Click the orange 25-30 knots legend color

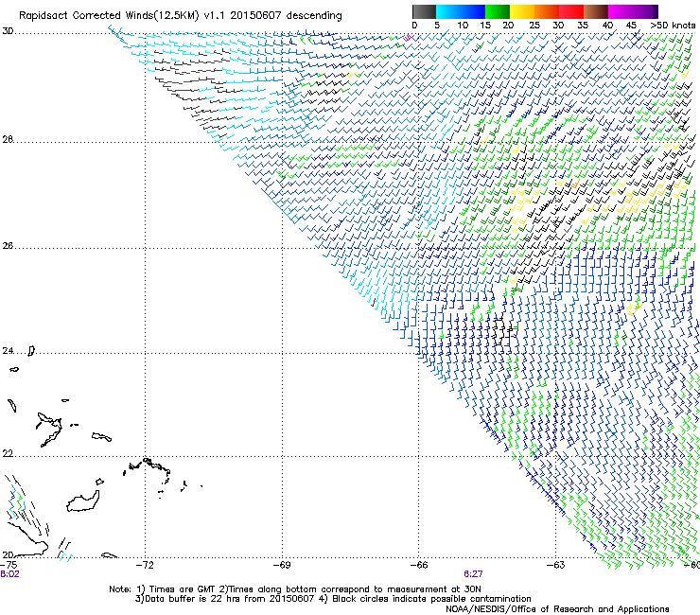[x=547, y=11]
